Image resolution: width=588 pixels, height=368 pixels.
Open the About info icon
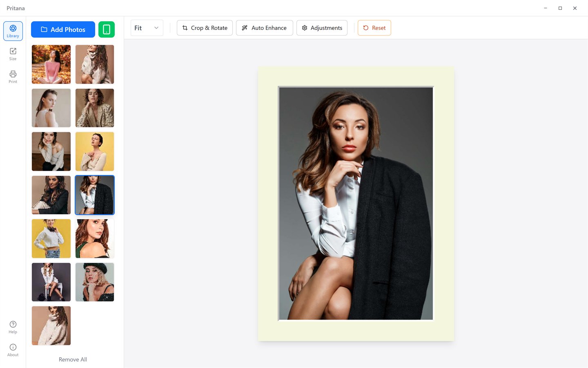pos(13,350)
